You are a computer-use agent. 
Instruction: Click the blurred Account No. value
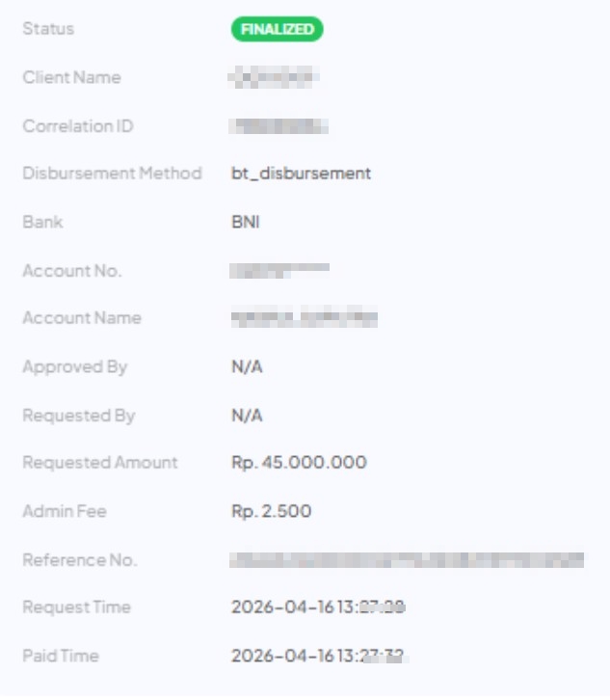click(x=279, y=270)
